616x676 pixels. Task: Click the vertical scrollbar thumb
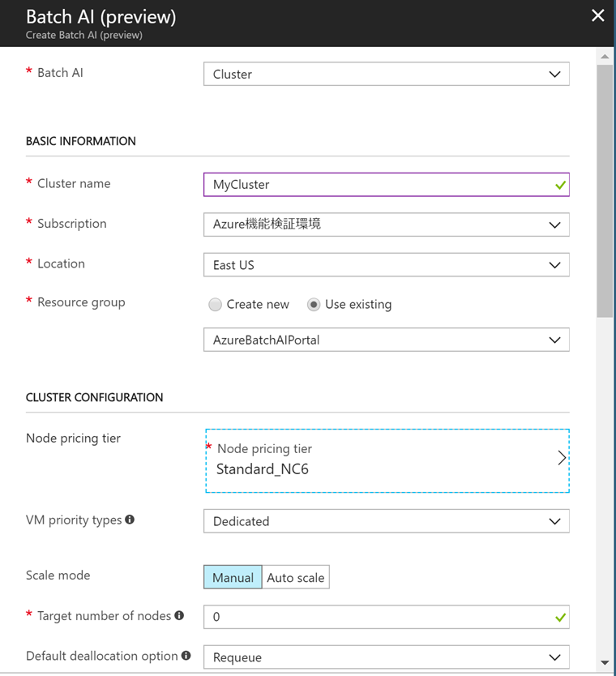click(605, 191)
